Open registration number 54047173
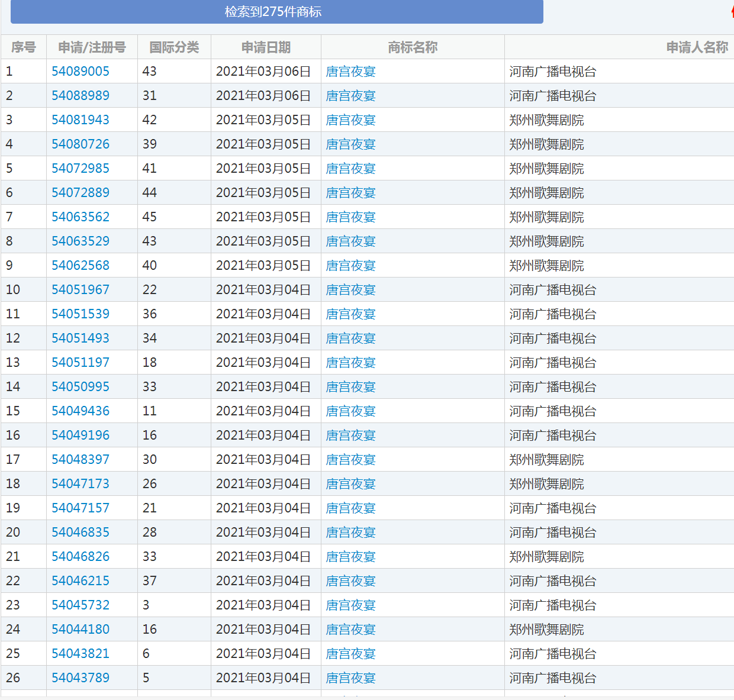This screenshot has height=700, width=734. pos(81,484)
